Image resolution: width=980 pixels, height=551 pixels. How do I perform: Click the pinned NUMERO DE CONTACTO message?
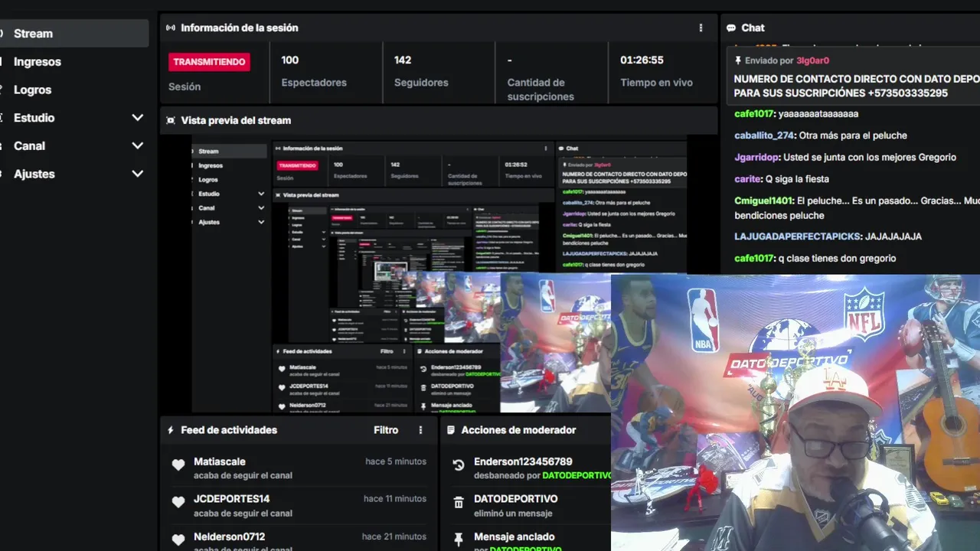(x=856, y=86)
